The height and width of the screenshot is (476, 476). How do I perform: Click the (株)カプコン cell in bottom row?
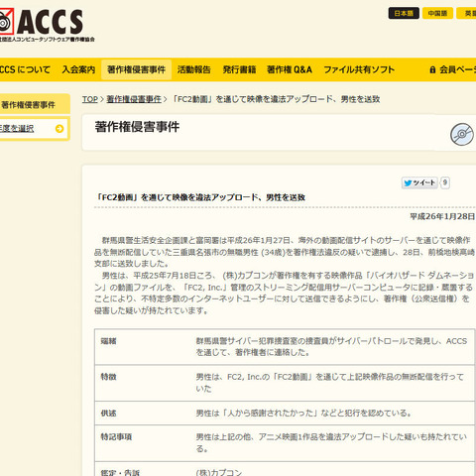219,473
